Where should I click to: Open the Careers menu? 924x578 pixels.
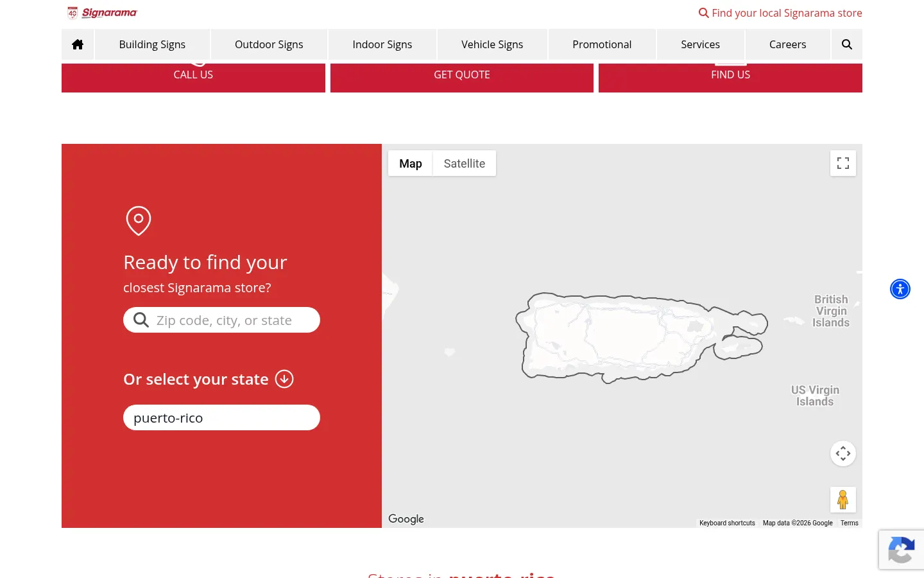pos(788,44)
